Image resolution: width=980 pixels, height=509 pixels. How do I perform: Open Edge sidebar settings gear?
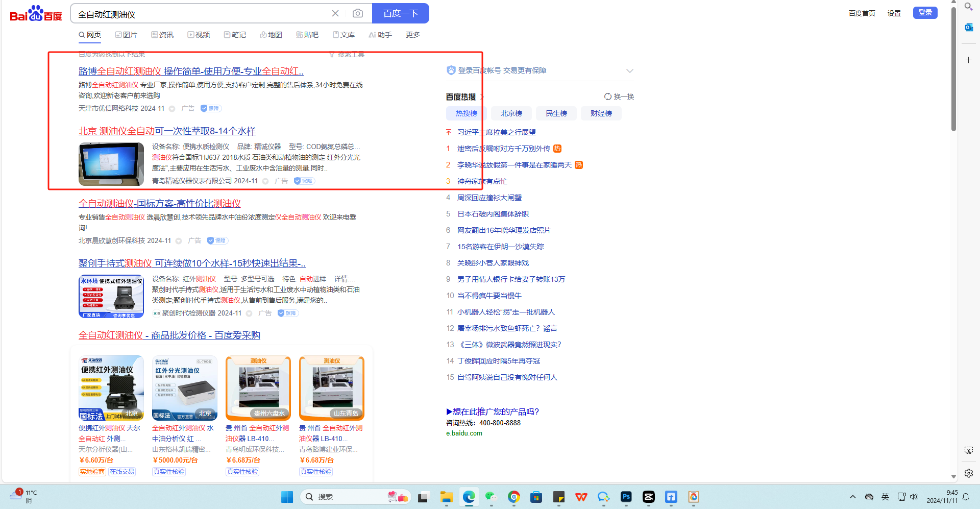tap(968, 473)
